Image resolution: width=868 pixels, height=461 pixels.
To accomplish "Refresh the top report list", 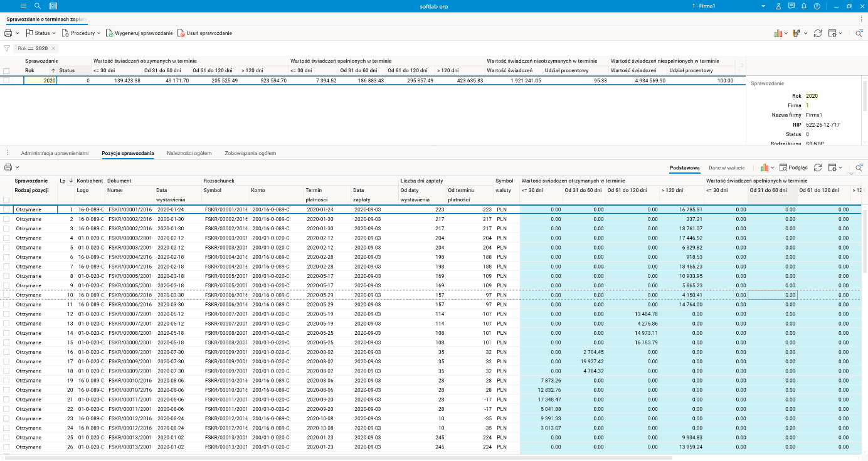I will point(817,33).
